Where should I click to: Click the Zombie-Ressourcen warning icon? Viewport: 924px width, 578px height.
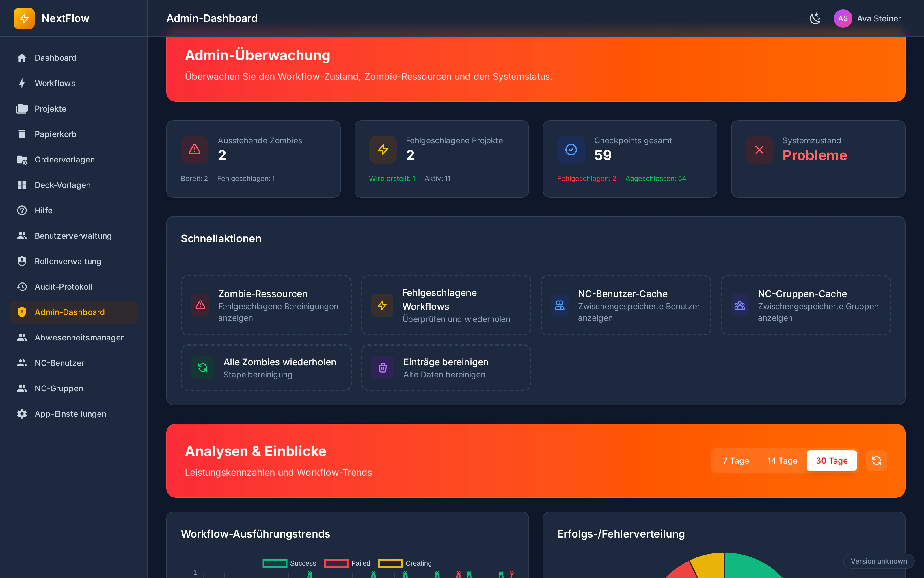(x=200, y=305)
